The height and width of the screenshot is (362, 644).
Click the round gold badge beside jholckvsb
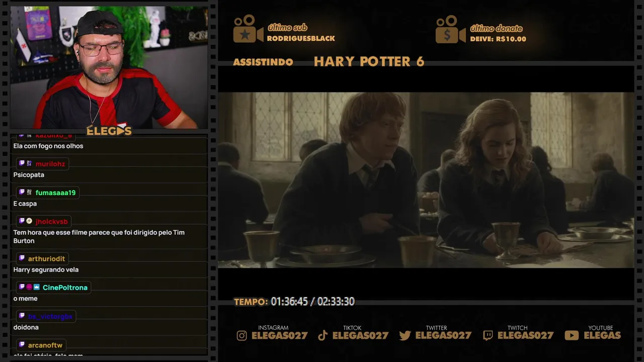pos(29,221)
